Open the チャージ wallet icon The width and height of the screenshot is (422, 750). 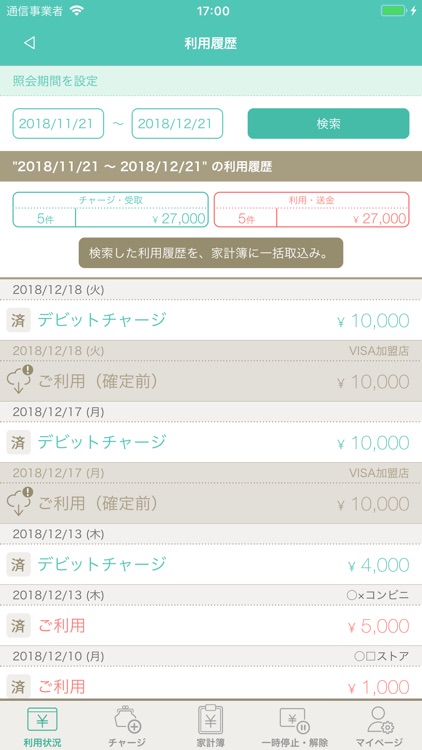click(x=127, y=719)
